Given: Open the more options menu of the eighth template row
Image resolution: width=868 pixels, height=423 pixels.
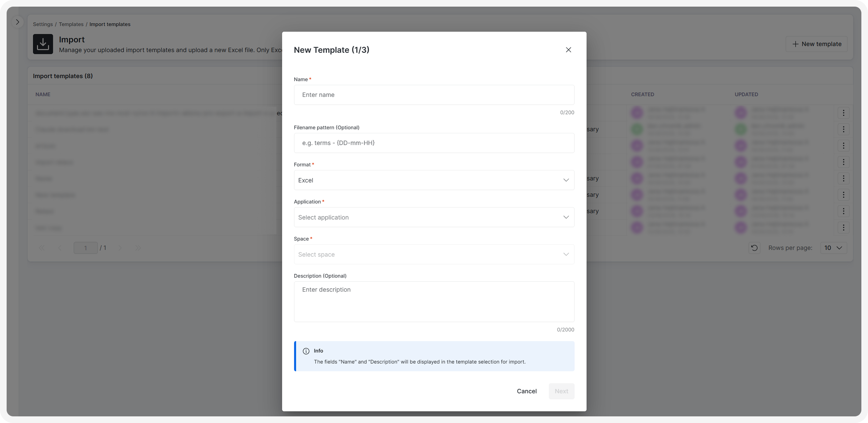Looking at the screenshot, I should pos(843,227).
